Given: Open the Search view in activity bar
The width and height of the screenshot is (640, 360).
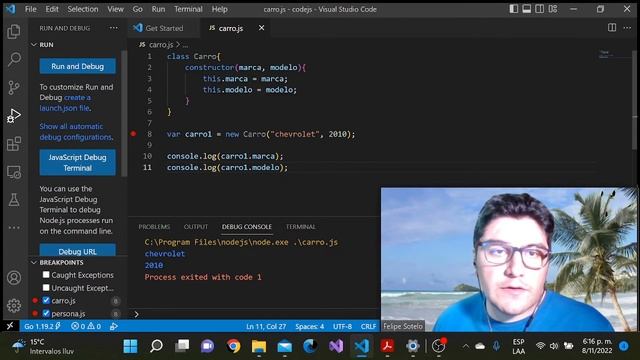Looking at the screenshot, I should (14, 60).
